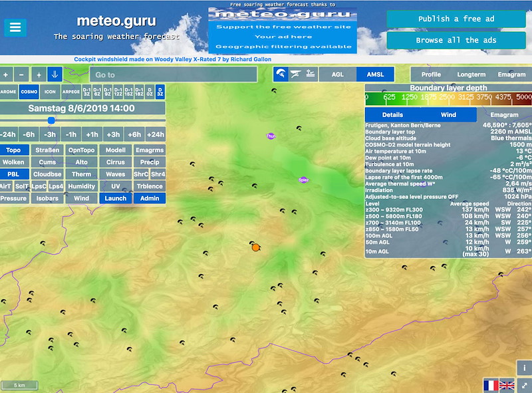Click the downward arrows wind icon
Viewport: 532px width, 393px height.
(55, 74)
